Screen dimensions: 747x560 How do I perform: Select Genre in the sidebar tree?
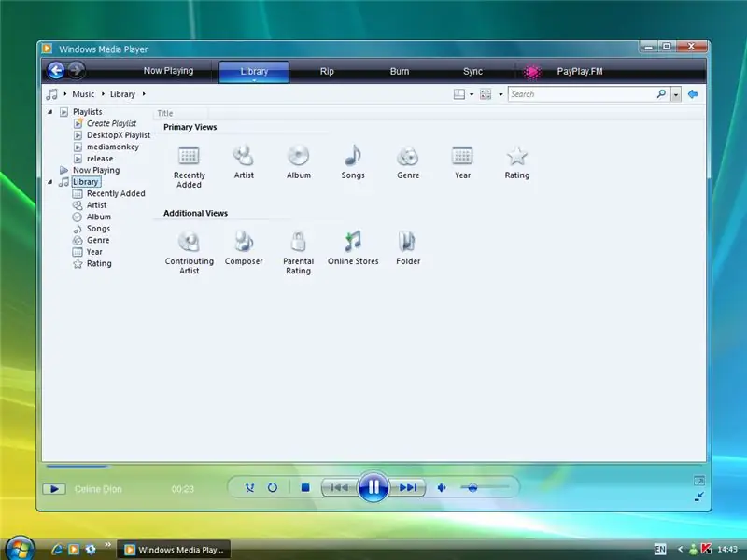[x=98, y=240]
